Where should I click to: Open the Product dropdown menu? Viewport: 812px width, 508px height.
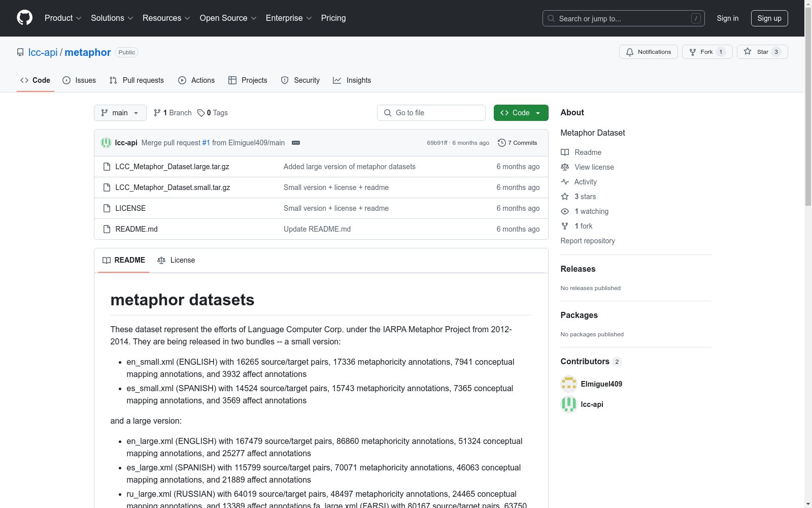click(63, 18)
